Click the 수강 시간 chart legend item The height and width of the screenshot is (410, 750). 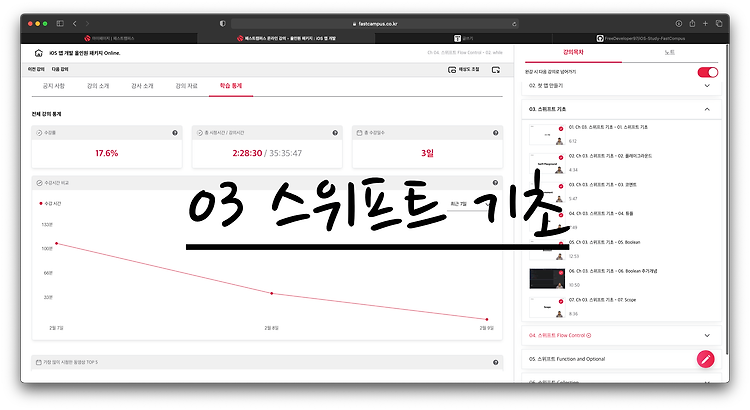[50, 204]
